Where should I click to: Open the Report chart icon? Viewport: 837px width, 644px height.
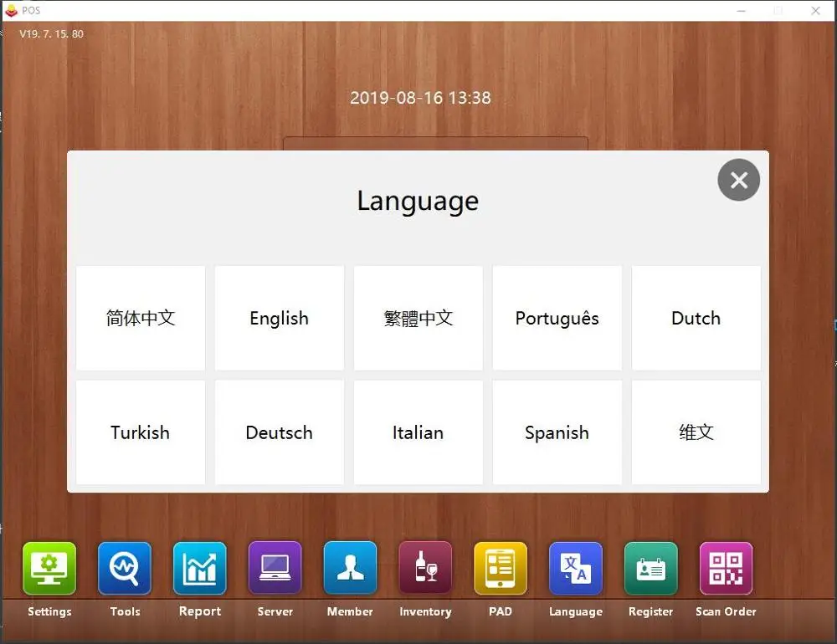200,568
